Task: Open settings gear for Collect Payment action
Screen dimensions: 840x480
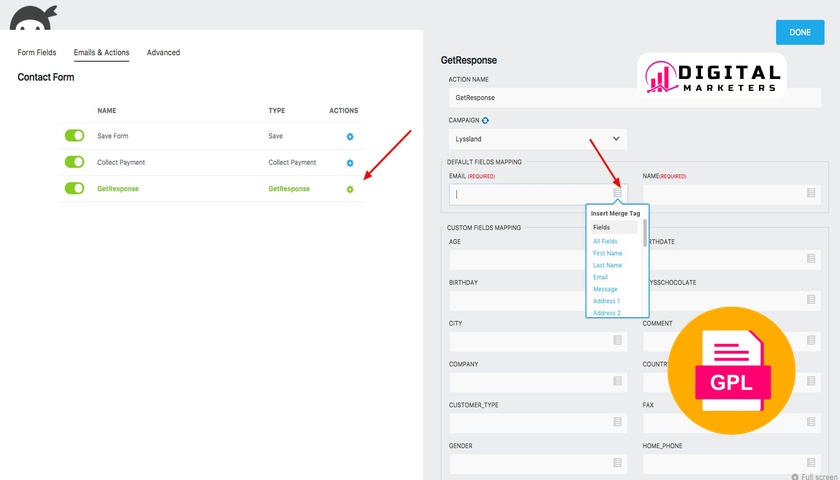Action: click(350, 163)
